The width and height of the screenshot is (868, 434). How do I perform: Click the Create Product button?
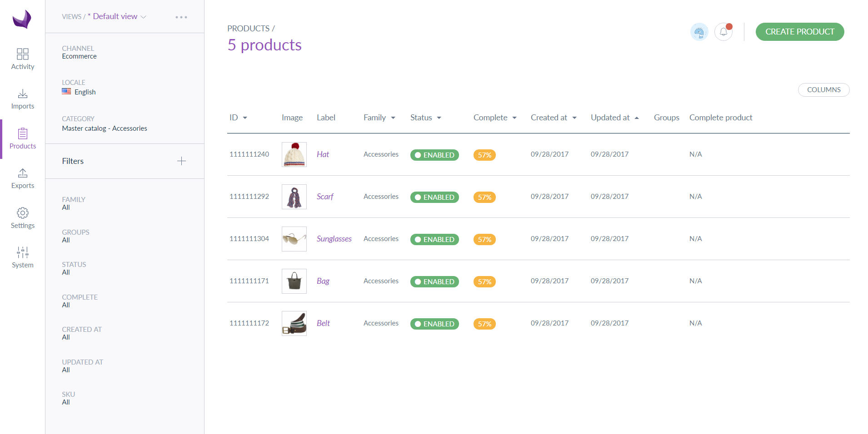799,32
